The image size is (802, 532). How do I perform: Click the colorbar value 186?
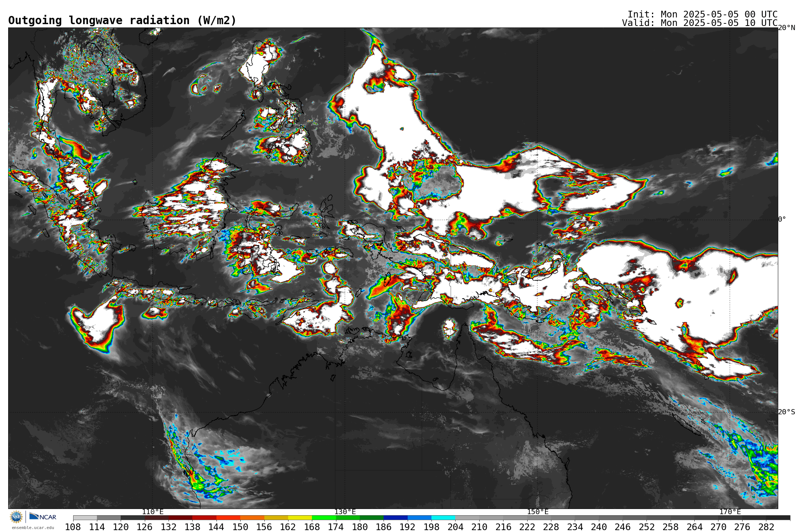(x=384, y=527)
